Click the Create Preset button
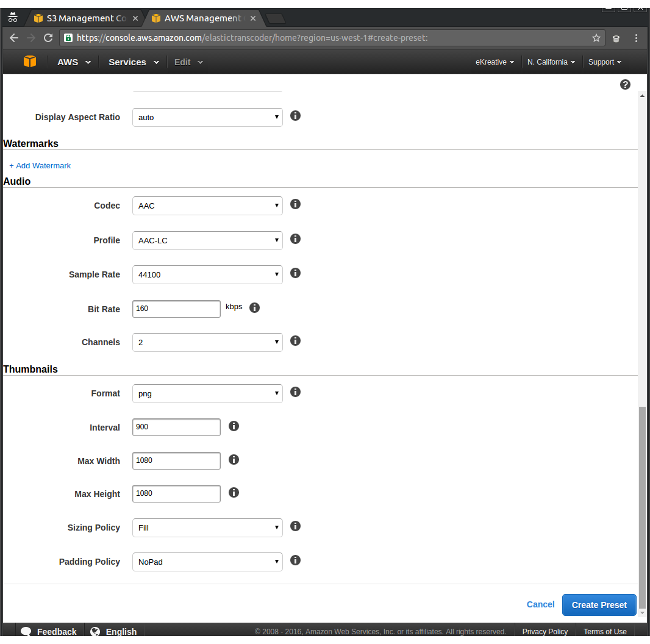Viewport: 650px width, 644px height. [x=599, y=605]
